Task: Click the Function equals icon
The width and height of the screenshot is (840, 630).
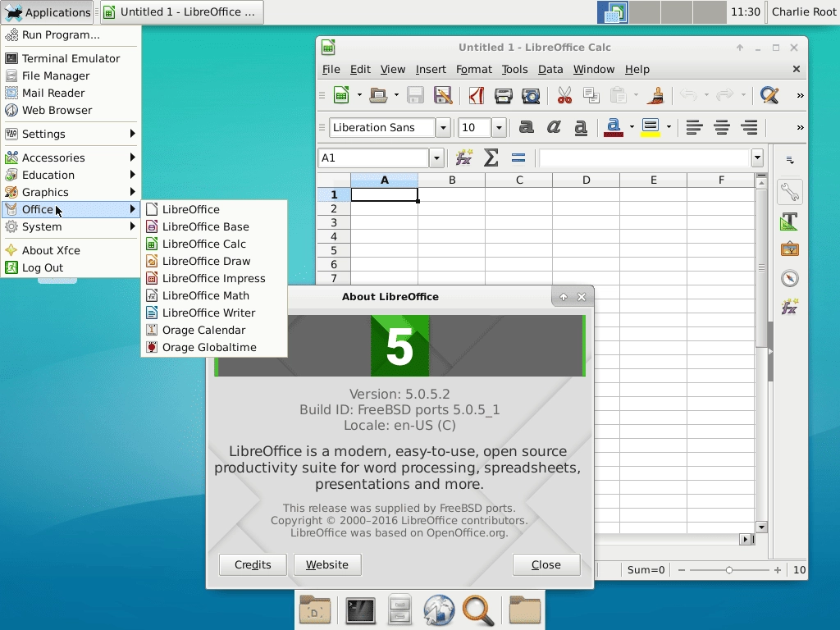Action: pos(518,158)
